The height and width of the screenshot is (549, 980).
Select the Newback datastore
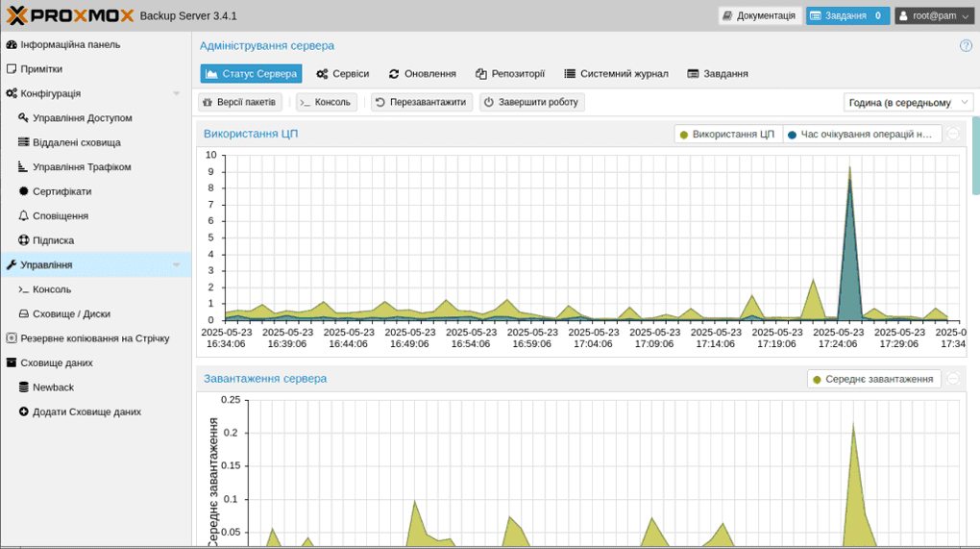point(53,387)
